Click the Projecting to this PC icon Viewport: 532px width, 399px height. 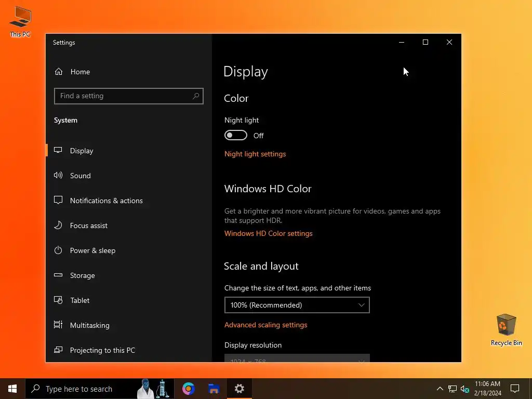point(58,350)
